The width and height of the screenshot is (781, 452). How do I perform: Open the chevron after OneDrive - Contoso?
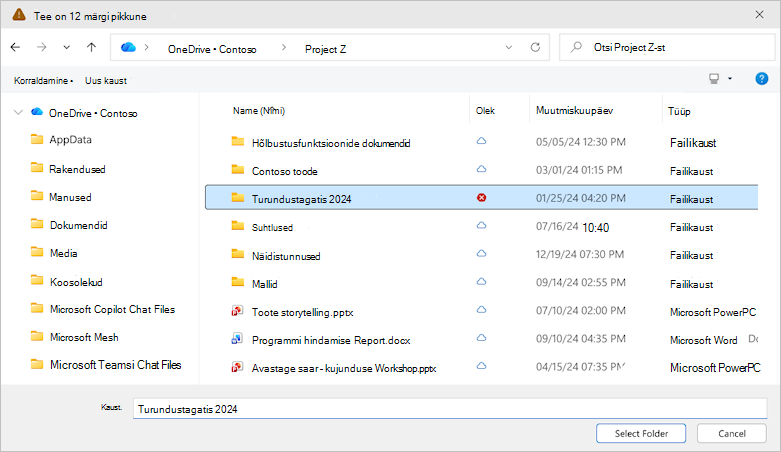[284, 47]
